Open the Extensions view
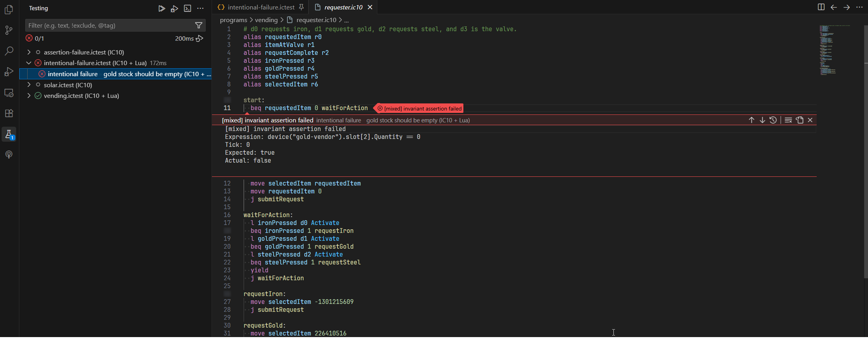This screenshot has width=868, height=343. tap(9, 114)
